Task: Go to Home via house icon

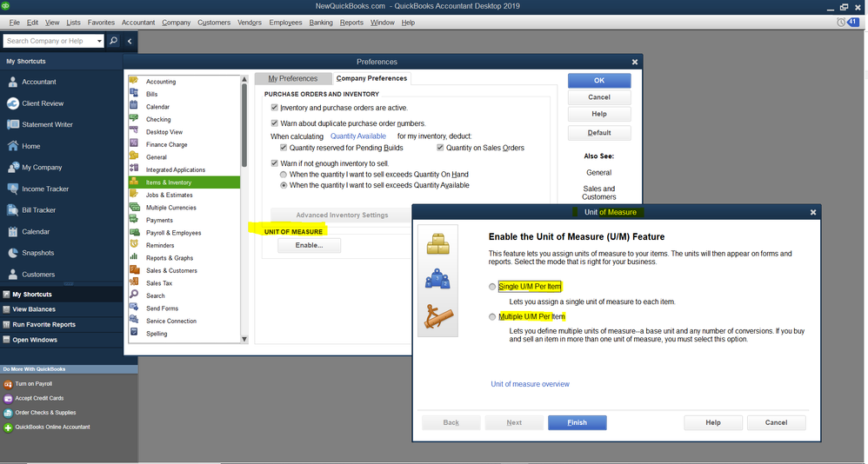Action: click(x=13, y=146)
